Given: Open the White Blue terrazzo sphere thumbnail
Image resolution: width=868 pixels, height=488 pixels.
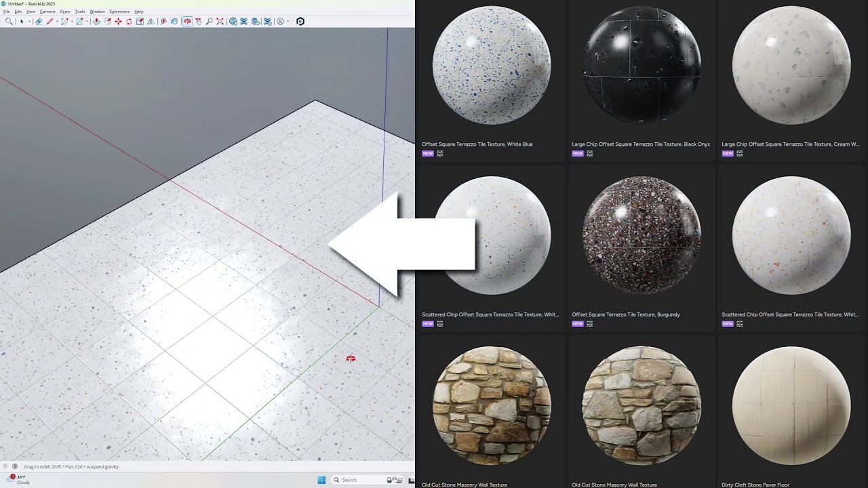Looking at the screenshot, I should (492, 66).
